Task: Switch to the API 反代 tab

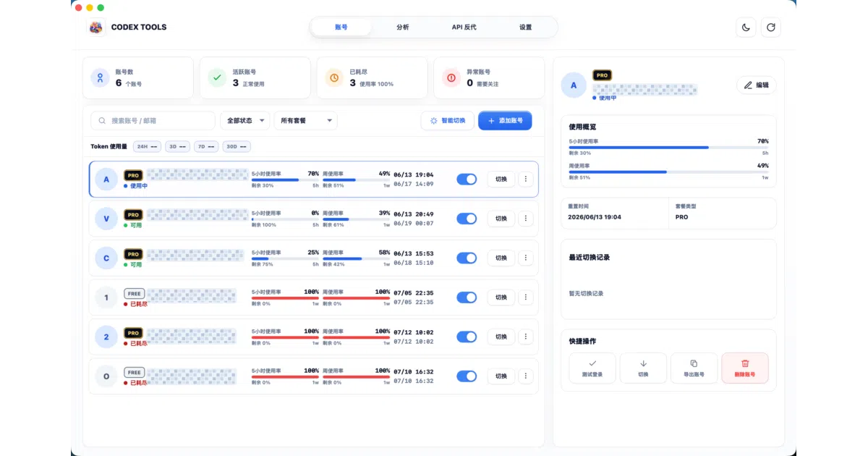Action: pos(464,28)
